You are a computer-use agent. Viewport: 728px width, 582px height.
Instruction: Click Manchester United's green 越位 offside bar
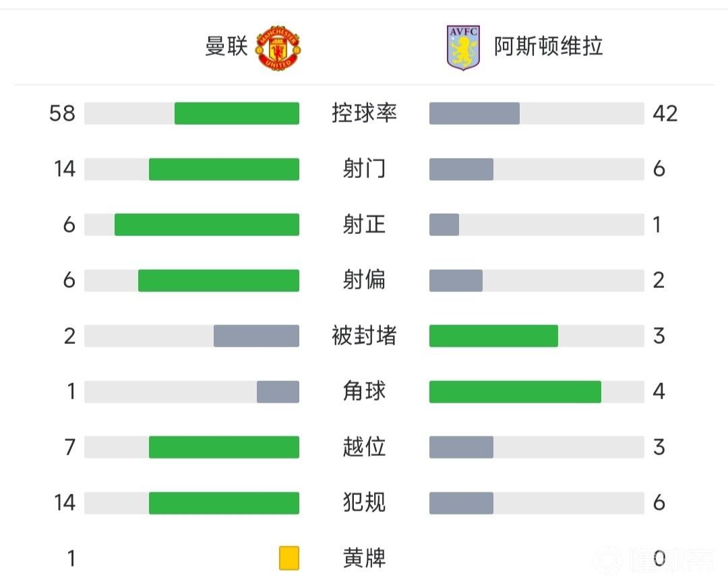[224, 447]
